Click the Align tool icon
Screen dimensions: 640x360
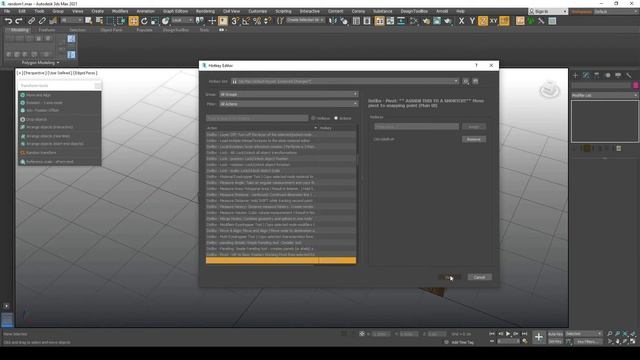[344, 21]
